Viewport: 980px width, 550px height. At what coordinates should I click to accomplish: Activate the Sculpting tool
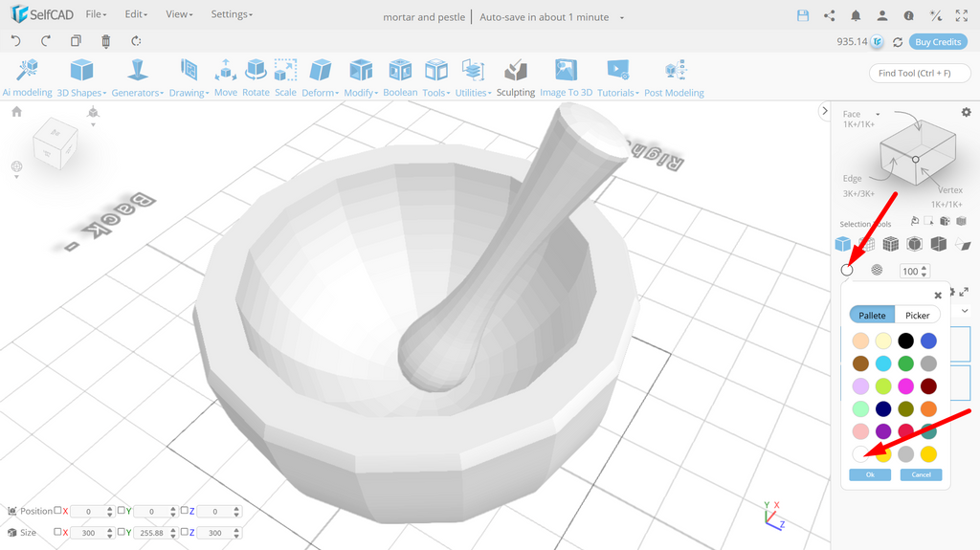point(516,78)
